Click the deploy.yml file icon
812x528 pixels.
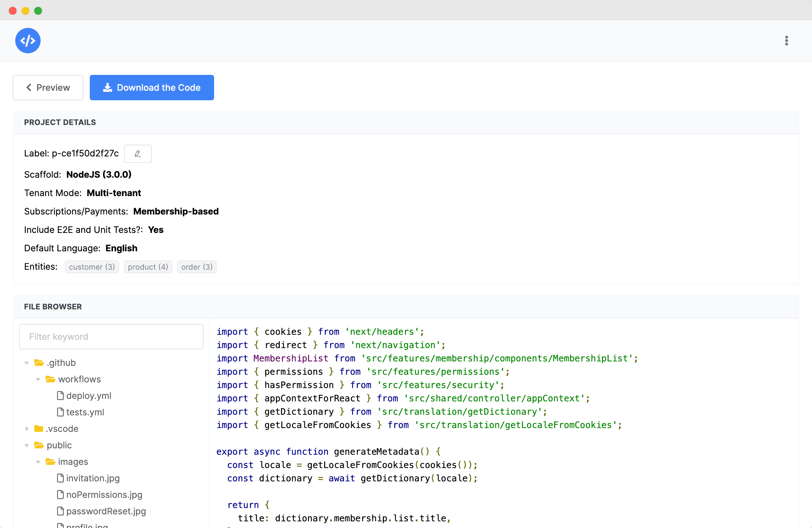coord(60,396)
